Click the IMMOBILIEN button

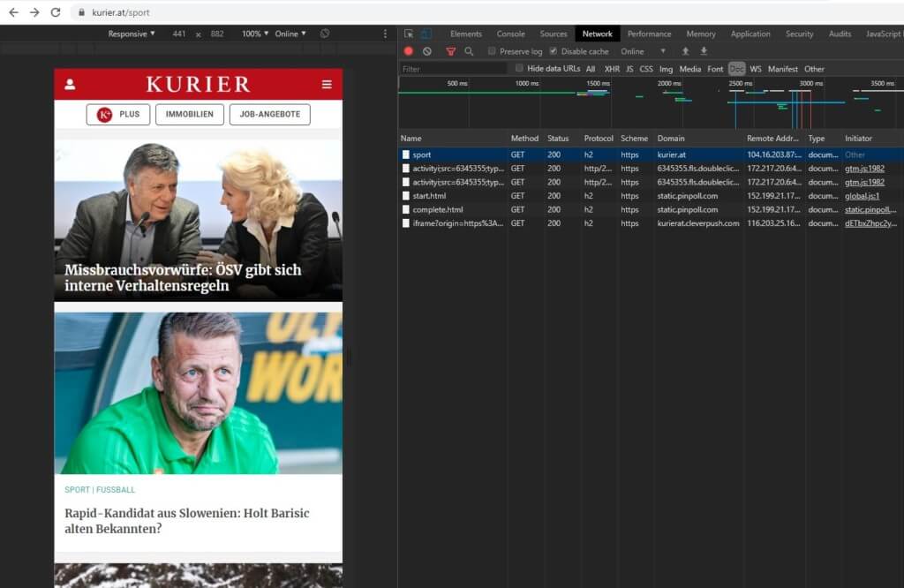[189, 114]
